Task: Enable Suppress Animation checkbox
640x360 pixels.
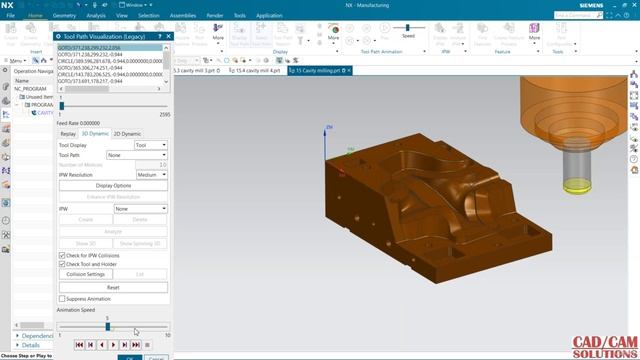Action: pyautogui.click(x=62, y=299)
